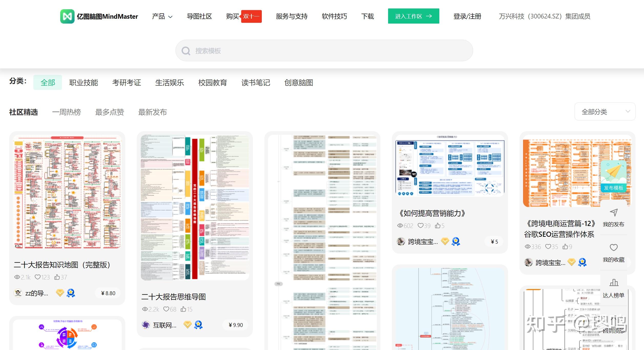Select the 全部 category filter

pos(48,83)
